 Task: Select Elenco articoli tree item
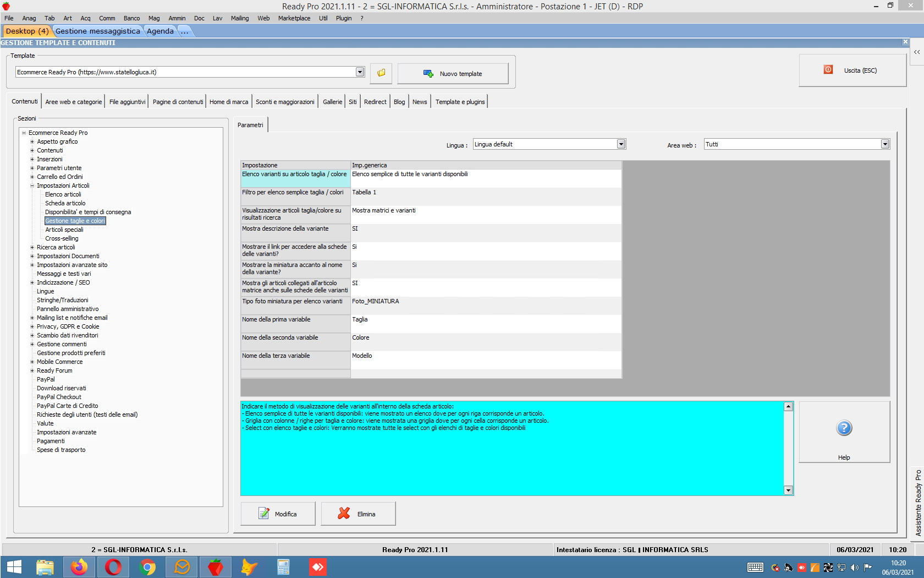click(63, 194)
